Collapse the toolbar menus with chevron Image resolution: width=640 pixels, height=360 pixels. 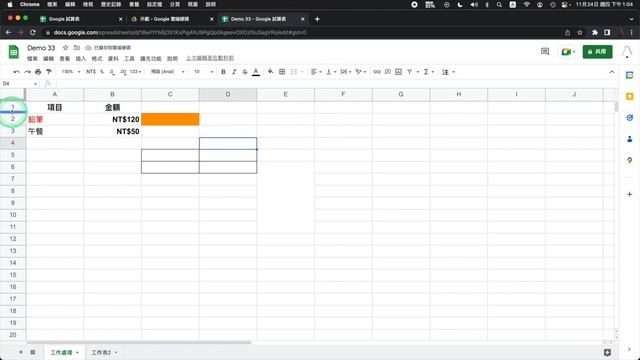pyautogui.click(x=611, y=72)
